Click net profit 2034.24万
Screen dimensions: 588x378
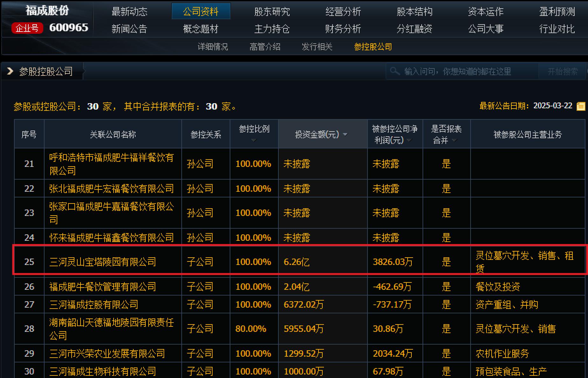(x=393, y=353)
